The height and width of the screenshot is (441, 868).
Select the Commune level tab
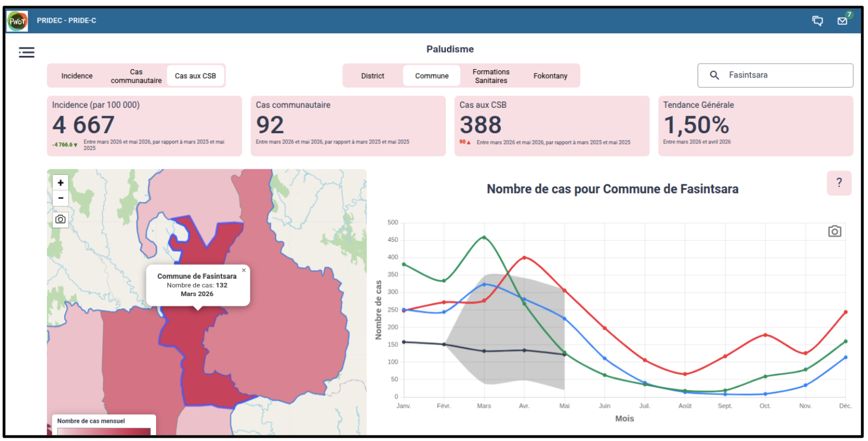pos(432,76)
